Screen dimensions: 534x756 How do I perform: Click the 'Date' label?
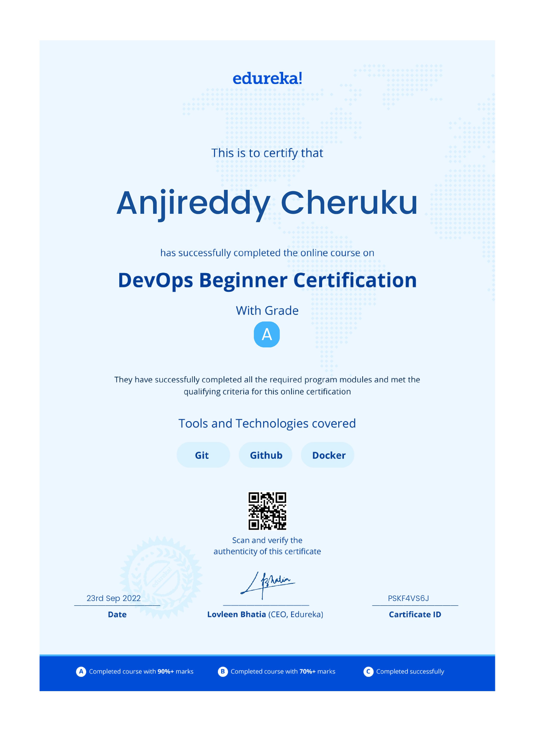point(117,614)
